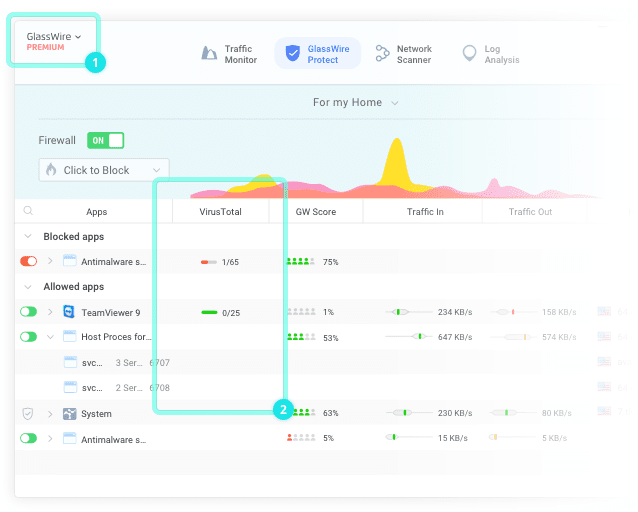Switch to Traffic Monitor tab
638x512 pixels.
229,54
